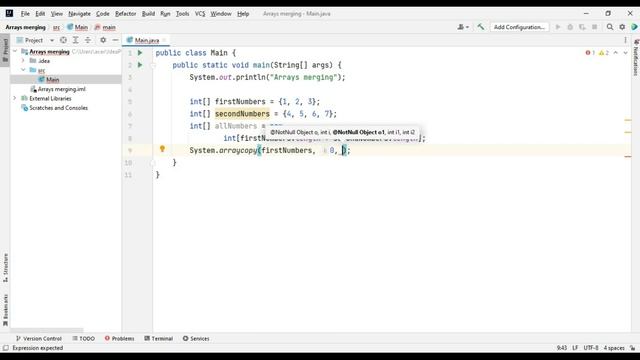Click the Add Configuration button

point(519,27)
